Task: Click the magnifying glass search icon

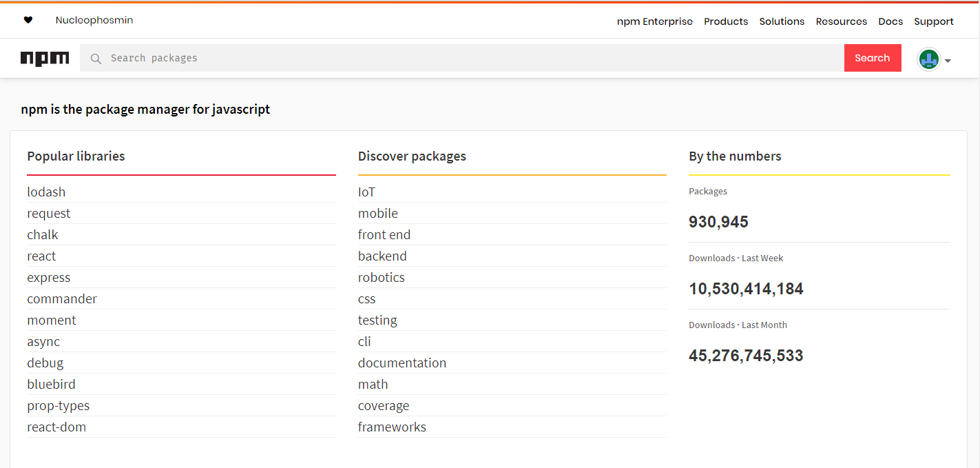Action: [x=96, y=59]
